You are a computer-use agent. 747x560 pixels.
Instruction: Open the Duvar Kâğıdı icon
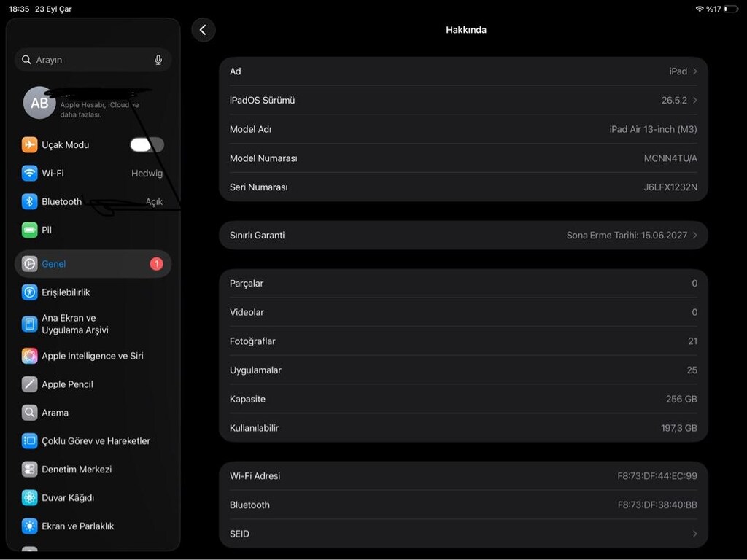(29, 497)
